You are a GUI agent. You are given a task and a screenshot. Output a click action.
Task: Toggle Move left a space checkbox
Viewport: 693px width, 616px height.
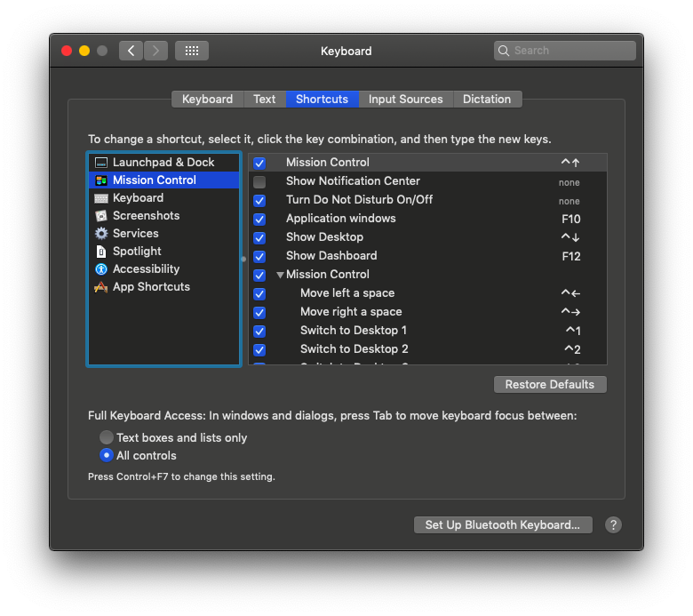pyautogui.click(x=259, y=293)
